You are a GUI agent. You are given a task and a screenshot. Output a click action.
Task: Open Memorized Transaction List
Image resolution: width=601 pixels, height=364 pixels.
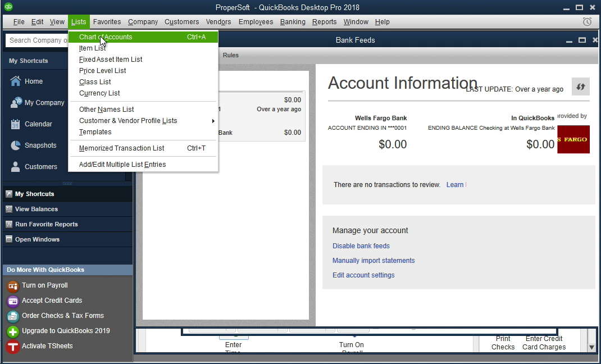(143, 148)
